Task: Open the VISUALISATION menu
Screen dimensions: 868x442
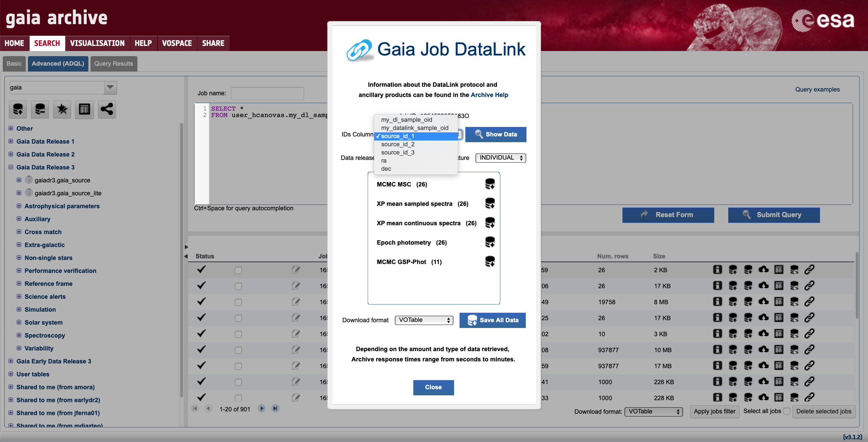Action: [97, 43]
